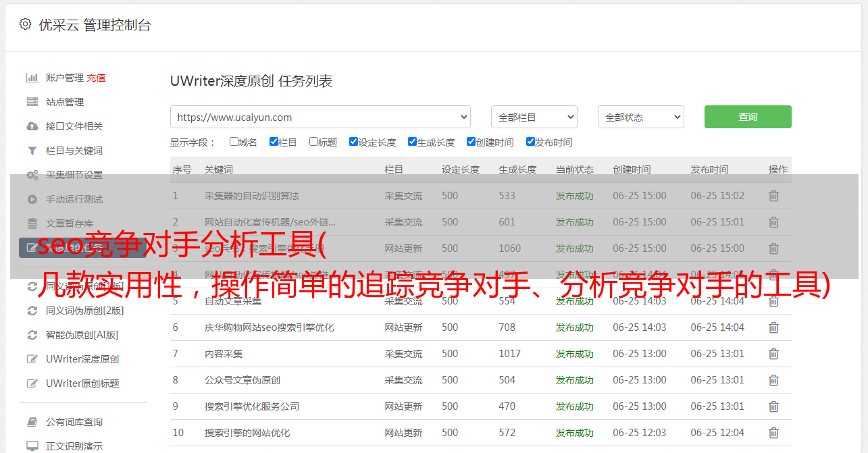
Task: Enable the 域名 field checkbox
Action: click(x=234, y=142)
